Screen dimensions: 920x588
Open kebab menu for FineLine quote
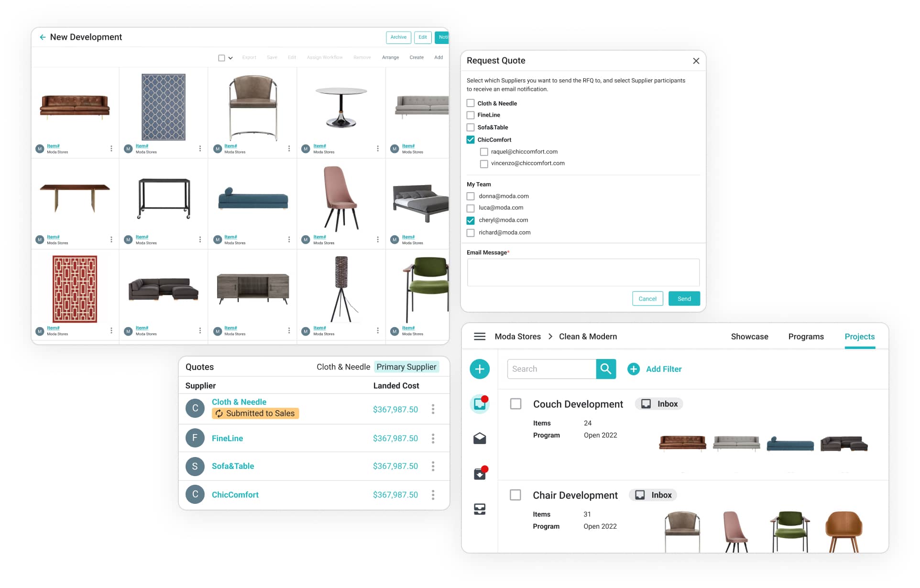tap(433, 438)
